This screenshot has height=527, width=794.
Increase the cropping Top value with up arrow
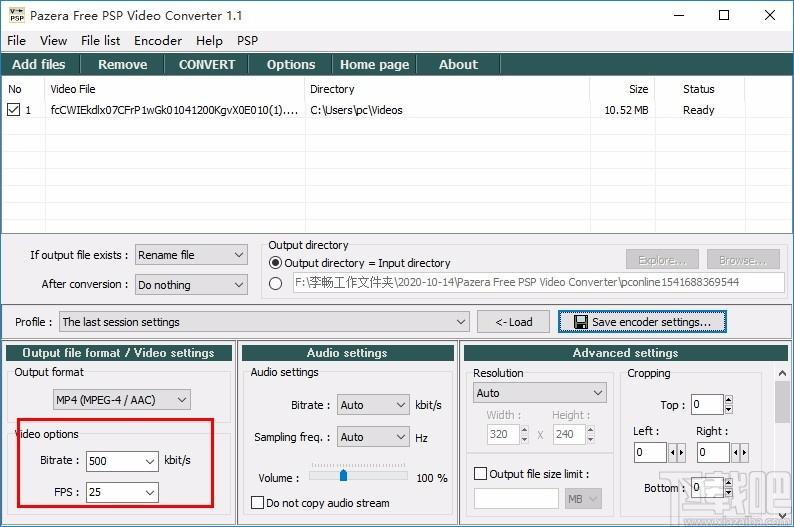click(728, 399)
